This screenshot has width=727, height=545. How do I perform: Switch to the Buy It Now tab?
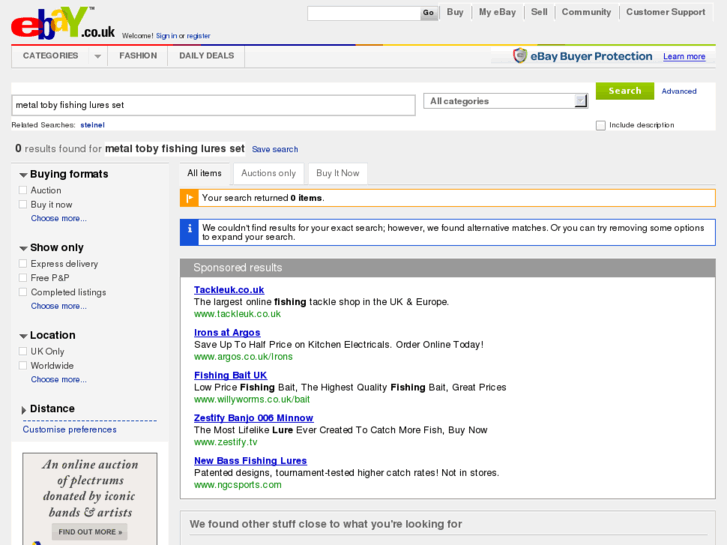tap(338, 173)
